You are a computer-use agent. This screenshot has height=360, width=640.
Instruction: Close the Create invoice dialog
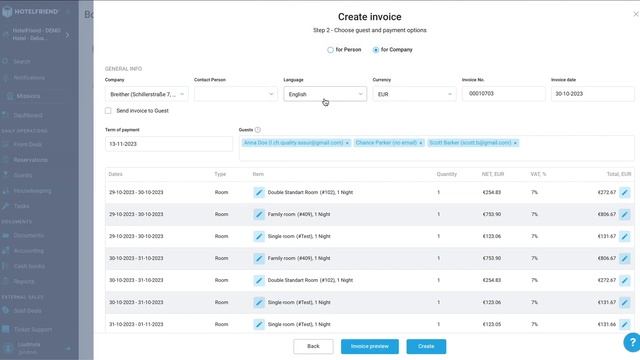636,14
